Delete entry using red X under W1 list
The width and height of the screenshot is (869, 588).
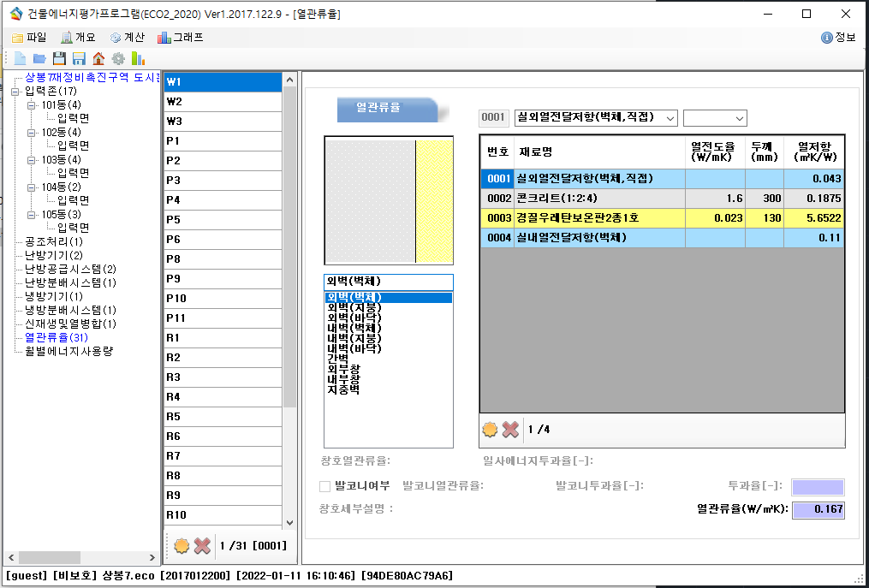coord(202,545)
